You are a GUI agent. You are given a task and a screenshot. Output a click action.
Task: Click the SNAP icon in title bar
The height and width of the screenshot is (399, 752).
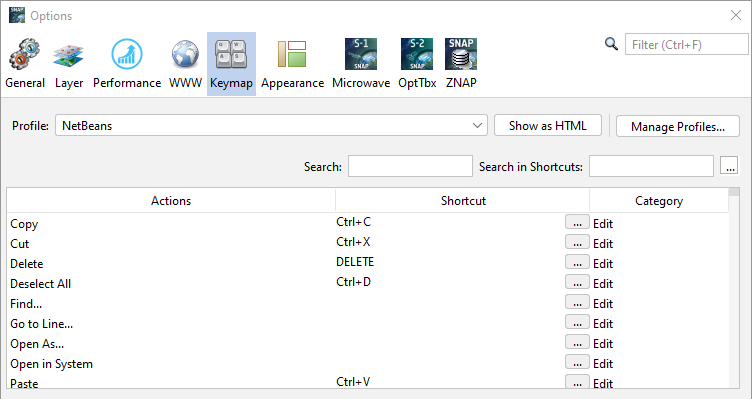(x=17, y=15)
